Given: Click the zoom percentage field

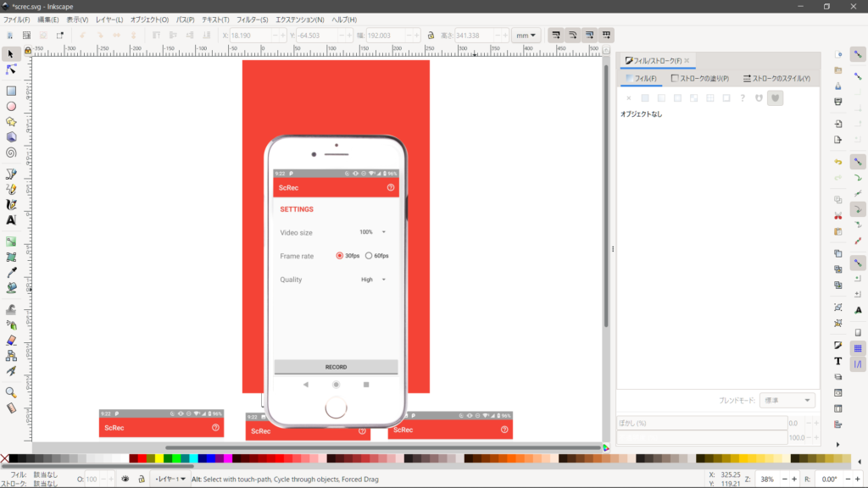Looking at the screenshot, I should tap(766, 480).
